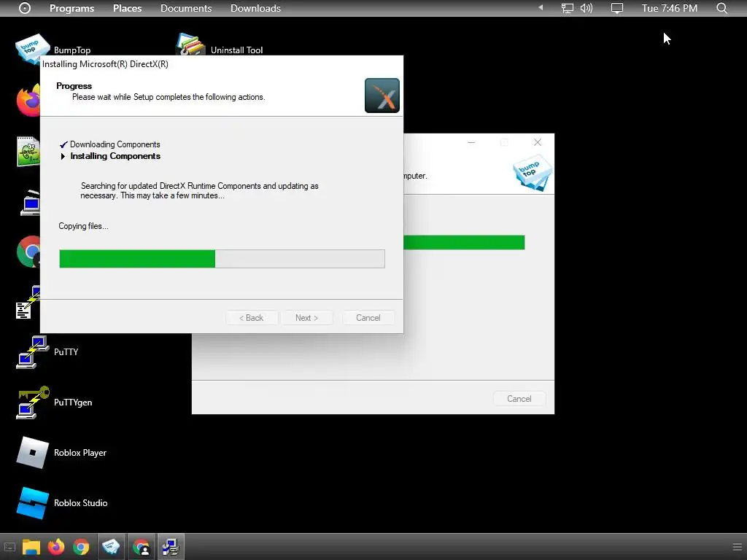Expand hidden tray icons arrow

pyautogui.click(x=541, y=7)
